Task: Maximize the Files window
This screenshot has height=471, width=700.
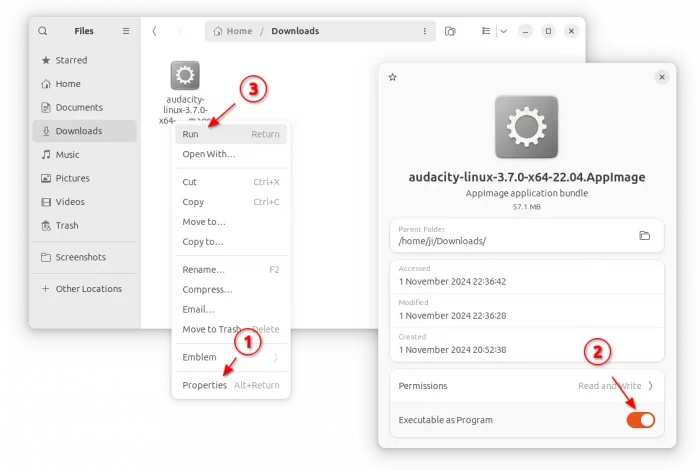Action: click(548, 31)
